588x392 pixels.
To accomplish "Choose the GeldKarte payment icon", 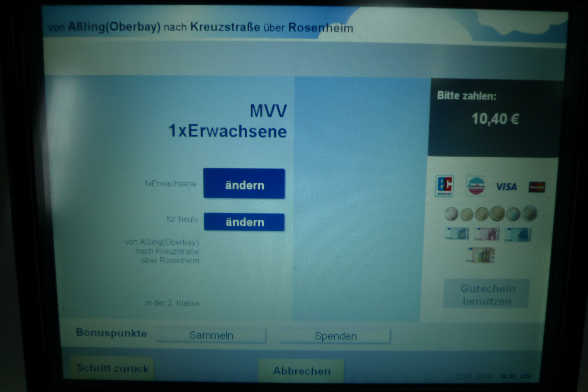I will (476, 186).
